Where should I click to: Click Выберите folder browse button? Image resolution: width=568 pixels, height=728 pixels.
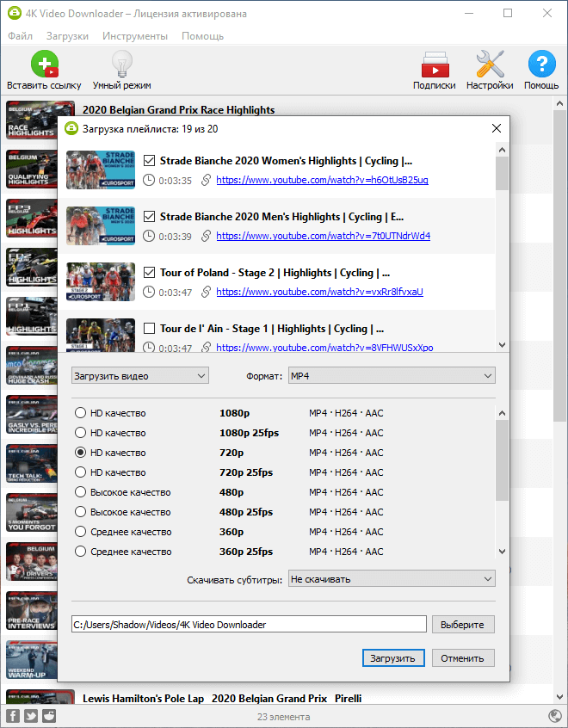463,625
